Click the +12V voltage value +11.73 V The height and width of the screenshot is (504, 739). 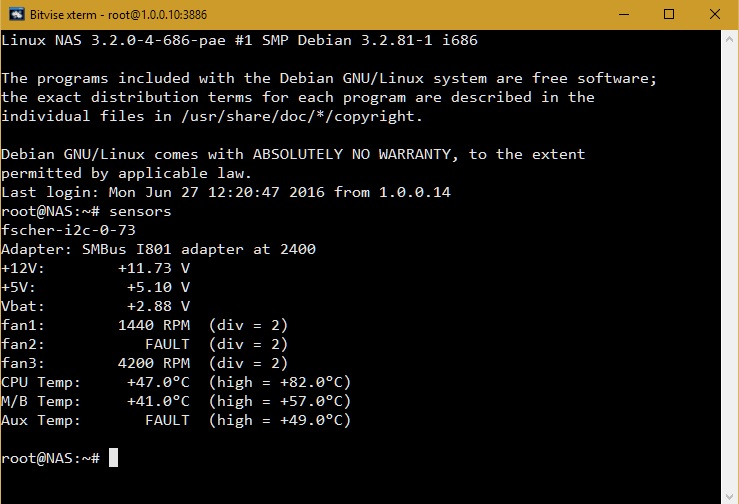tap(153, 268)
